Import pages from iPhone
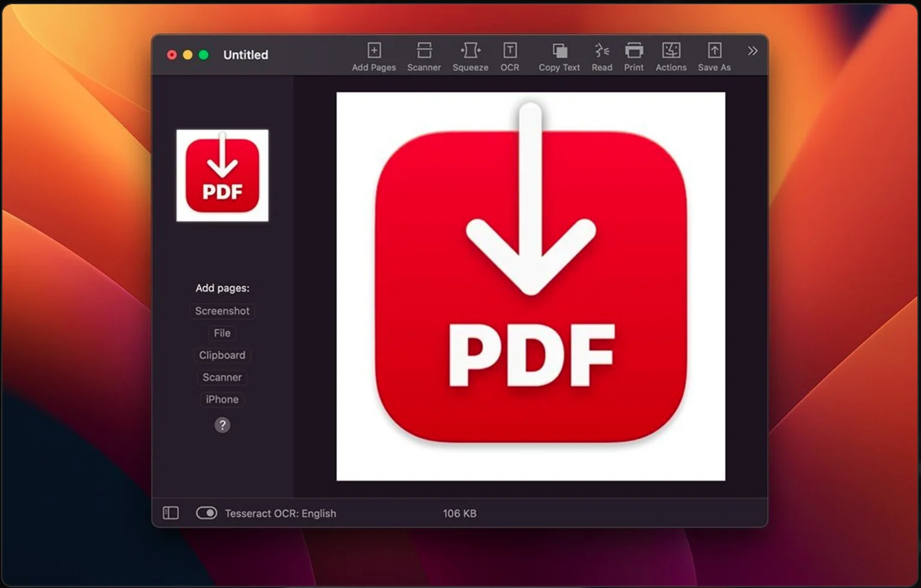This screenshot has height=588, width=921. point(222,400)
